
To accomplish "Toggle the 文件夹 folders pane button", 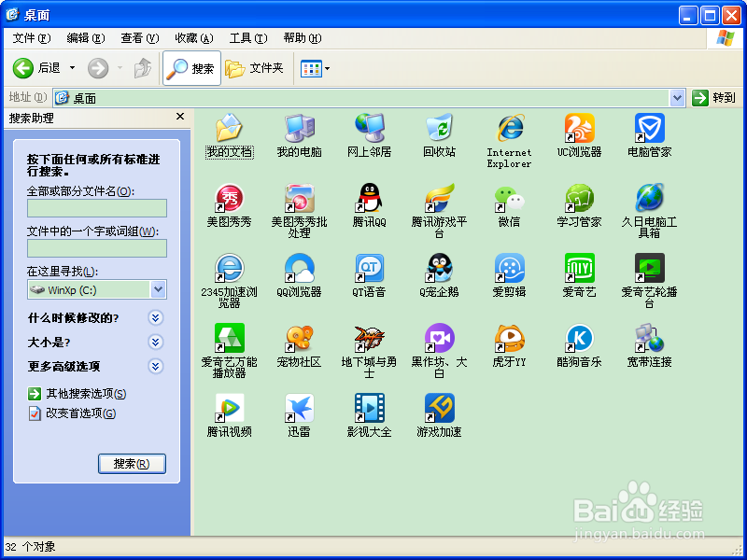I will click(254, 68).
